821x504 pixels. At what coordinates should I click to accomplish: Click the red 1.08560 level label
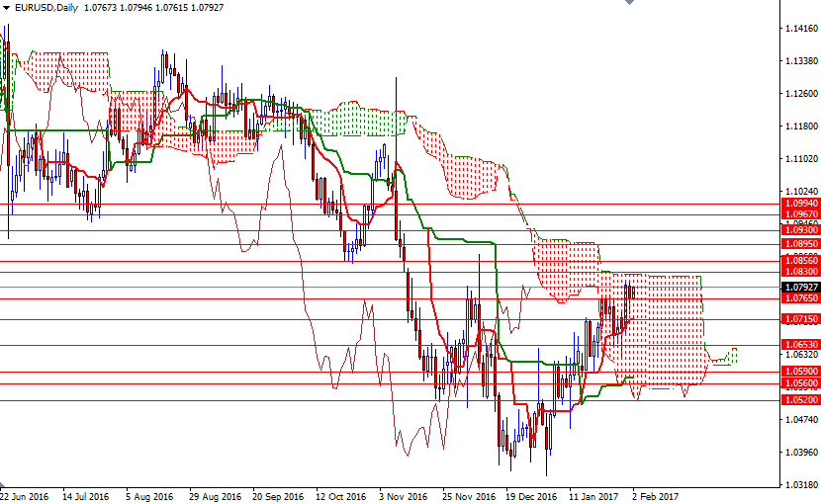click(x=800, y=261)
